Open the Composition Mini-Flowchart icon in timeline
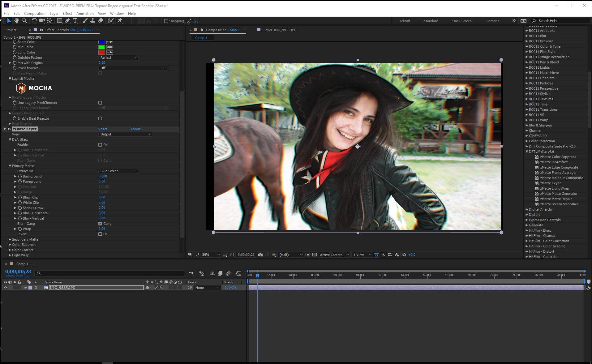This screenshot has width=592, height=364. coord(191,273)
